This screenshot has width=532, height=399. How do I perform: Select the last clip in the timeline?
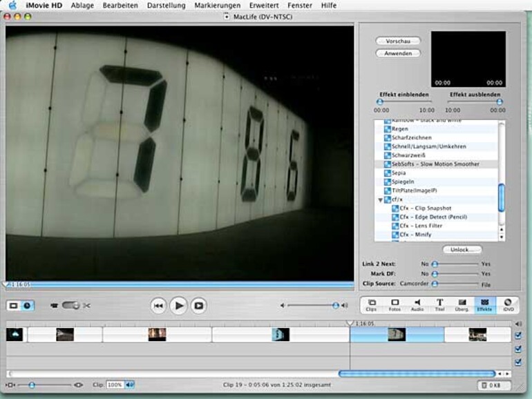(x=477, y=335)
